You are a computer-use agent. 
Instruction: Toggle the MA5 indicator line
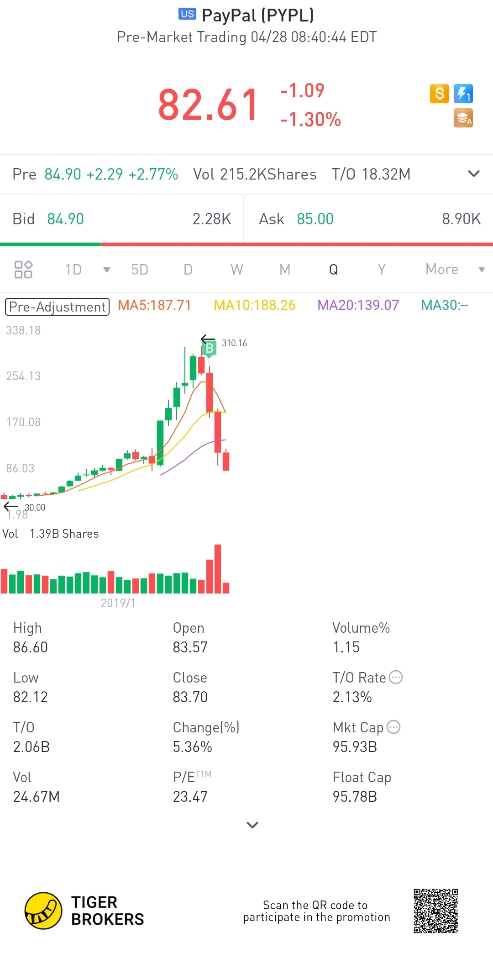click(154, 305)
